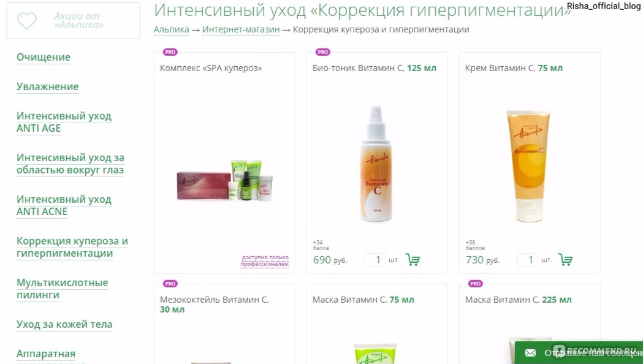Open Интенсивный уход ANTI ACNE category
Viewport: 643px width, 364px height.
(64, 205)
